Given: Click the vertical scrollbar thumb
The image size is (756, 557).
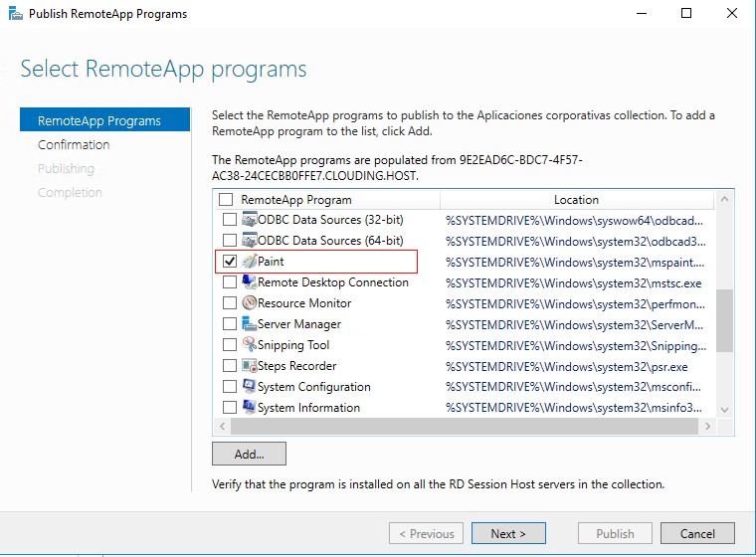Looking at the screenshot, I should click(724, 320).
